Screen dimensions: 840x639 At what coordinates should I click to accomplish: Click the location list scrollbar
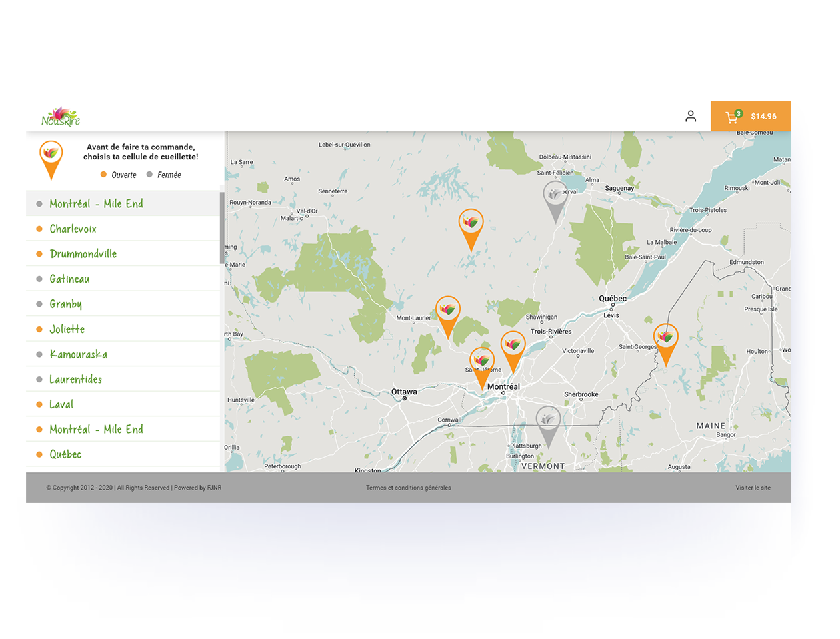pos(222,228)
